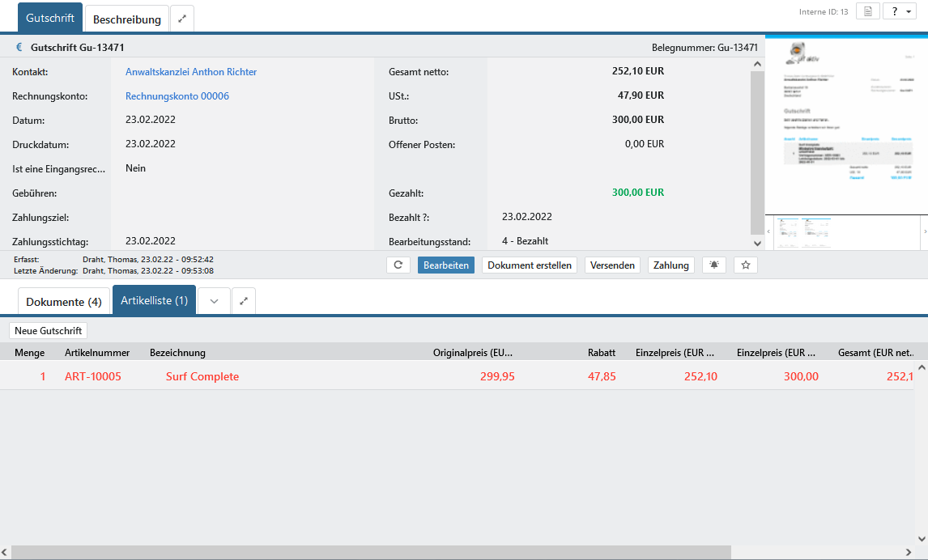
Task: Mark the Gutschrift as favorite with the star
Action: [746, 265]
